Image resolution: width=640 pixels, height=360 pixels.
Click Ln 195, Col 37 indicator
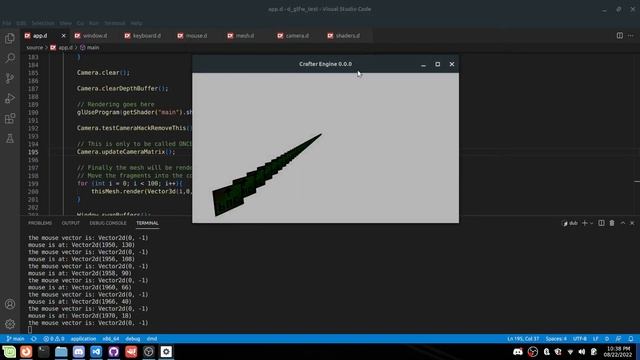523,339
